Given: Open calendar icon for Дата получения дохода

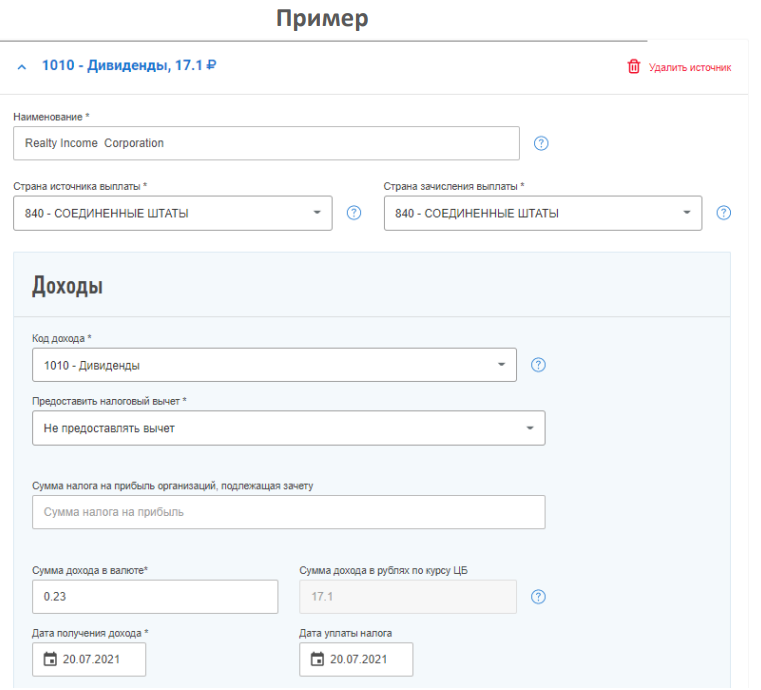Looking at the screenshot, I should click(x=50, y=659).
